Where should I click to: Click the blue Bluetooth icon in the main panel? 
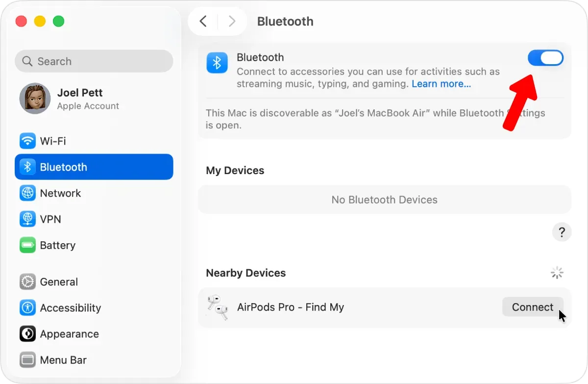[217, 63]
